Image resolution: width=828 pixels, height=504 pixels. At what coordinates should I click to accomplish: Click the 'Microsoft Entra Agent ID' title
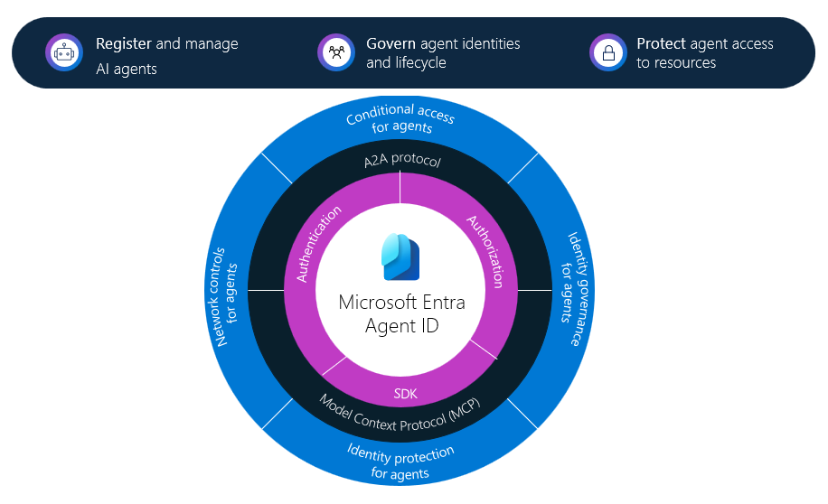pos(401,313)
